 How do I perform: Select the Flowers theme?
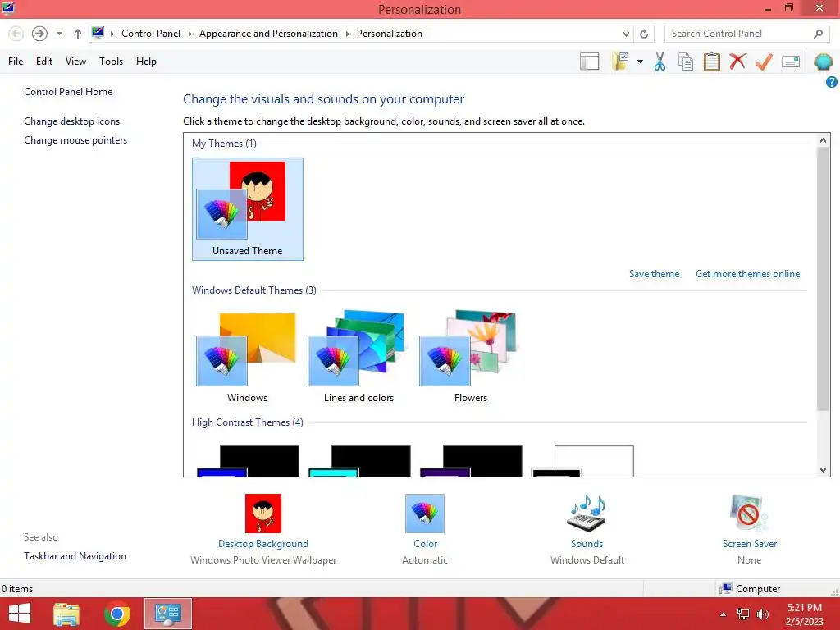[x=470, y=358]
